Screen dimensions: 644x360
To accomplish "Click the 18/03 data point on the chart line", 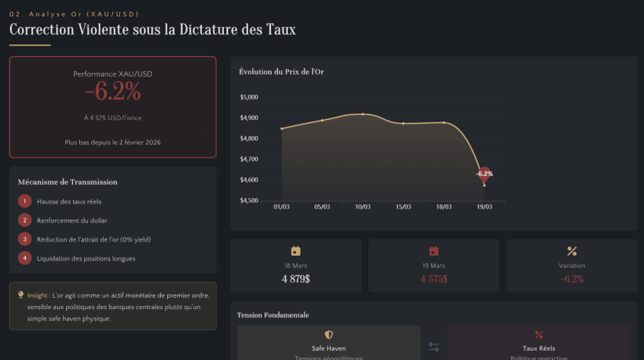I will [444, 123].
